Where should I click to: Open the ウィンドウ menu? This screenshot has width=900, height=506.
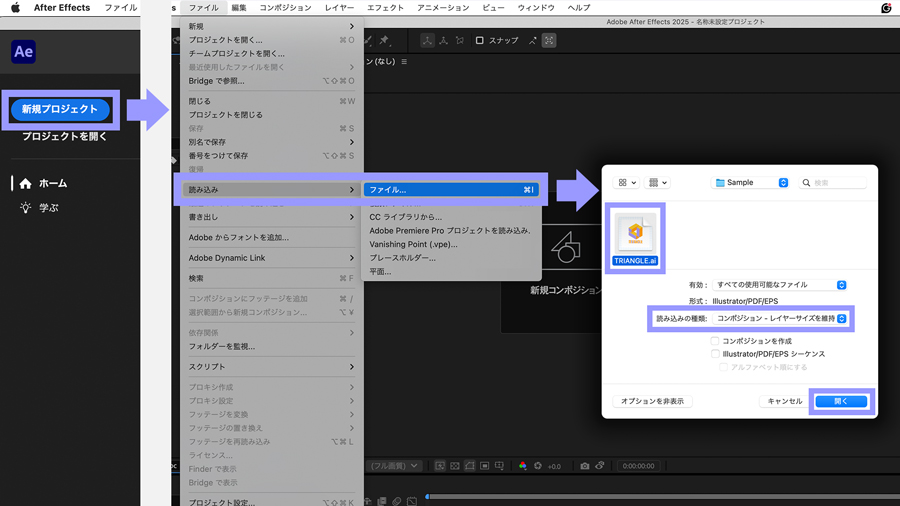(x=536, y=7)
